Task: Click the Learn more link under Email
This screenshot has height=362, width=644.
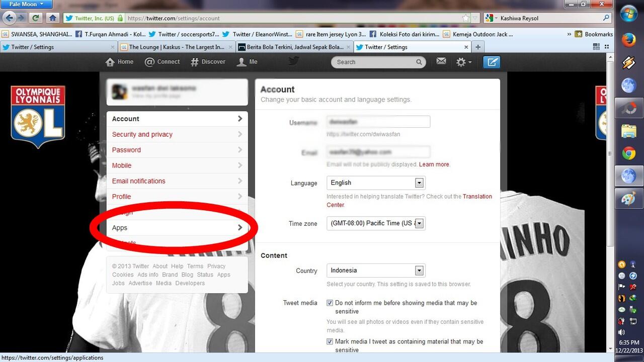Action: [x=434, y=164]
